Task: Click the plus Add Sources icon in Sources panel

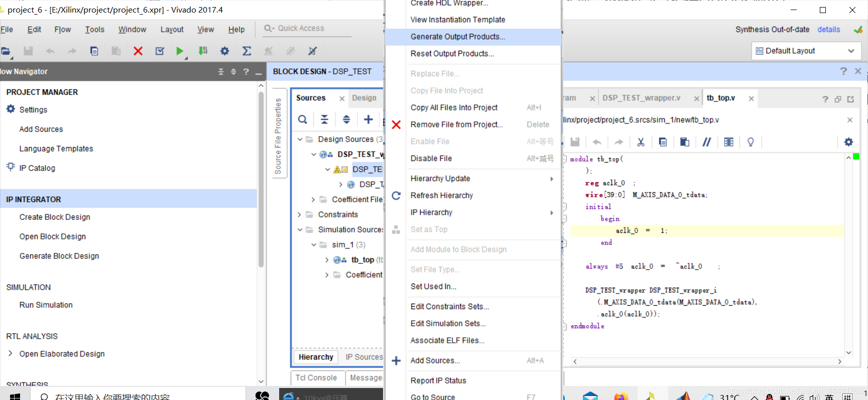Action: coord(368,119)
